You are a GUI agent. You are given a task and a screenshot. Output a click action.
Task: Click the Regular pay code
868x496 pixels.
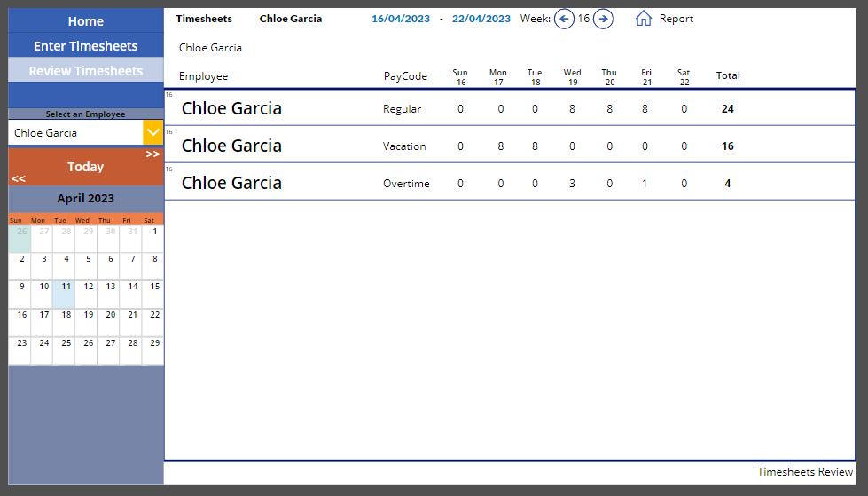402,109
